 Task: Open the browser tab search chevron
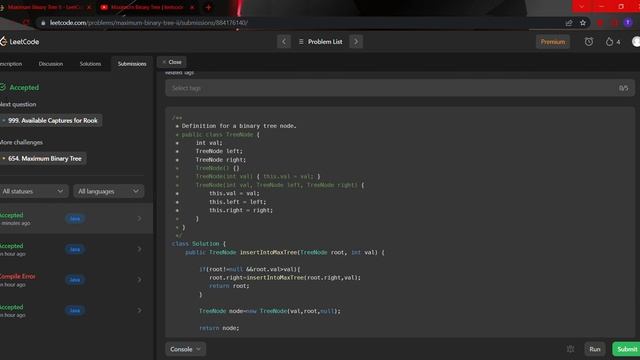pos(582,7)
